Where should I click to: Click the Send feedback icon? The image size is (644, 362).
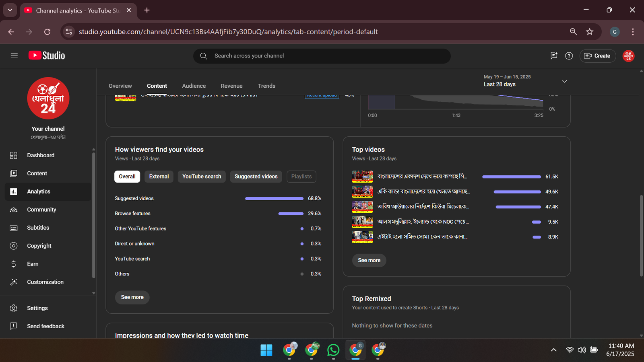click(x=14, y=326)
